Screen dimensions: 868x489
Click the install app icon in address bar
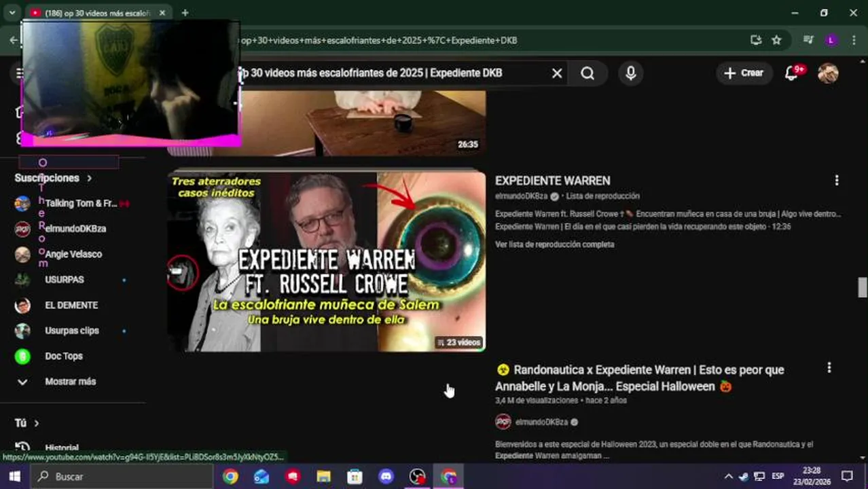pos(755,40)
